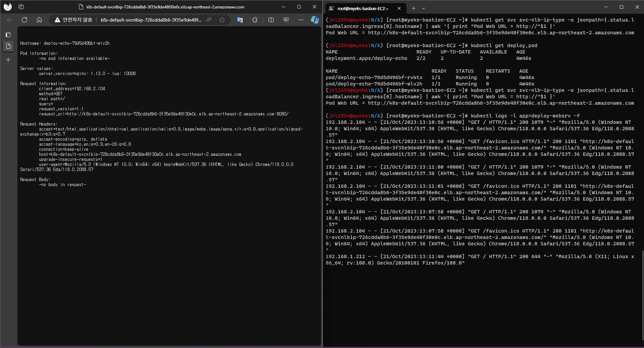Launch the Copilot sidebar
Screen dimensions: 644x348
pos(315,20)
